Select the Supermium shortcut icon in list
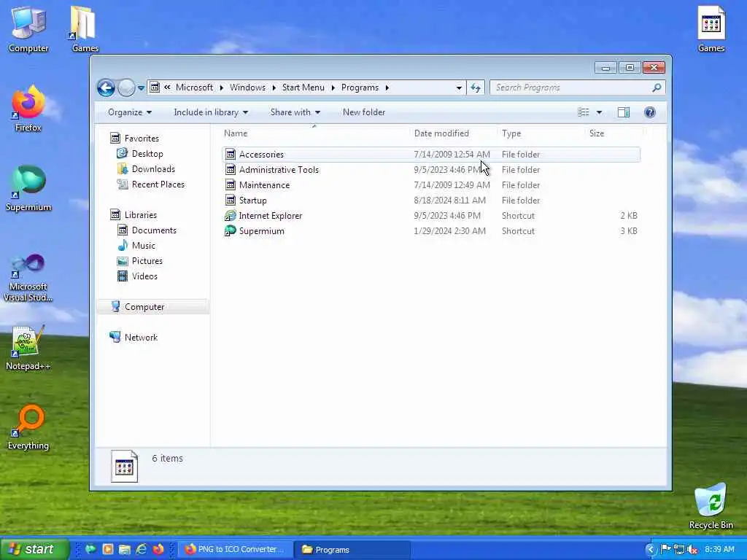The height and width of the screenshot is (560, 747). tap(231, 230)
